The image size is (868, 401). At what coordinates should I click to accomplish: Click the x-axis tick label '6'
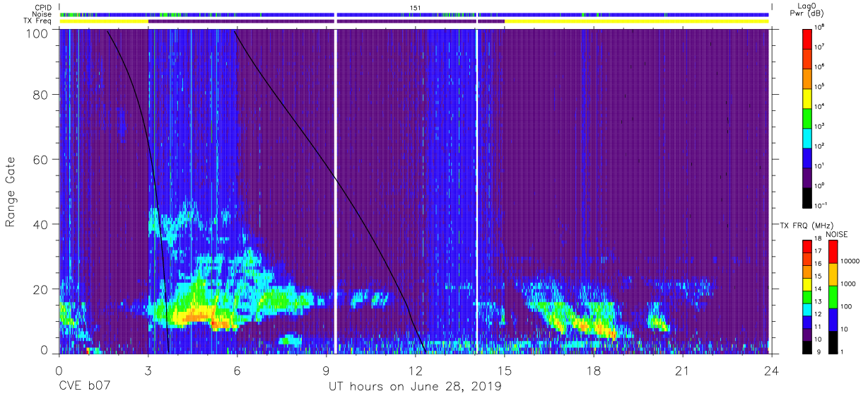pyautogui.click(x=237, y=371)
